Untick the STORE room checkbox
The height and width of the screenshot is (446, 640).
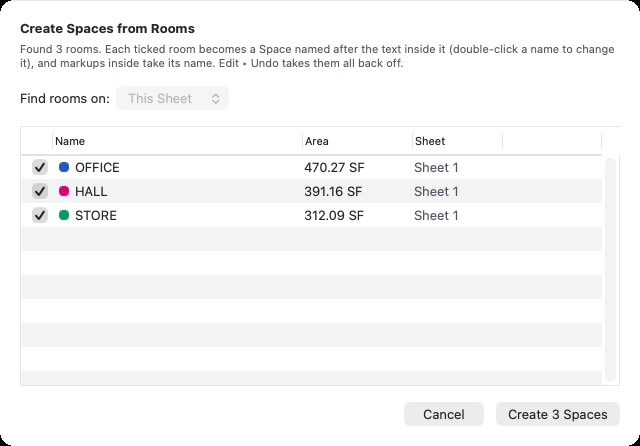point(40,215)
